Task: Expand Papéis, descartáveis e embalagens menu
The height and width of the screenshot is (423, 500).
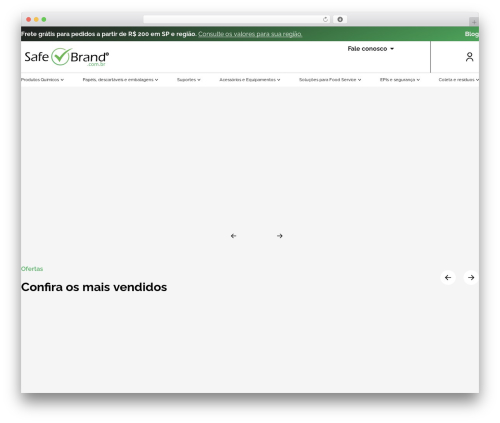Action: 120,80
